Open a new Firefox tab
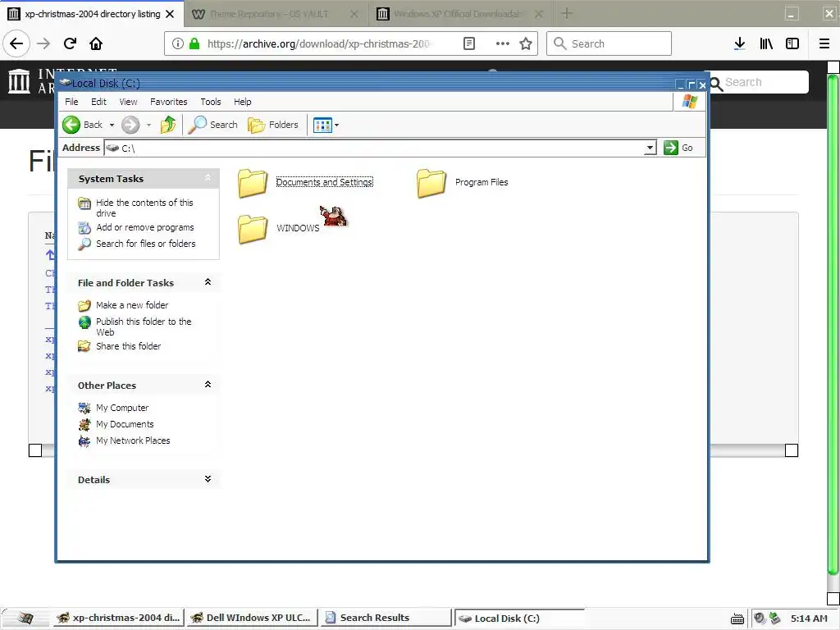 pos(567,13)
